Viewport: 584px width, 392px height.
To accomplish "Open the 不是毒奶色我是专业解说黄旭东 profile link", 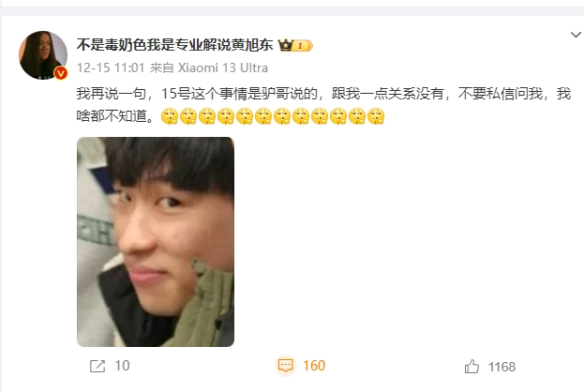I will pyautogui.click(x=174, y=45).
